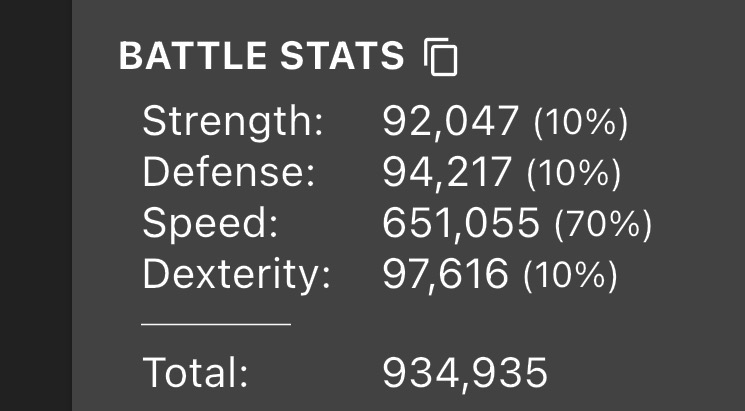Select the Dexterity label

tap(237, 276)
